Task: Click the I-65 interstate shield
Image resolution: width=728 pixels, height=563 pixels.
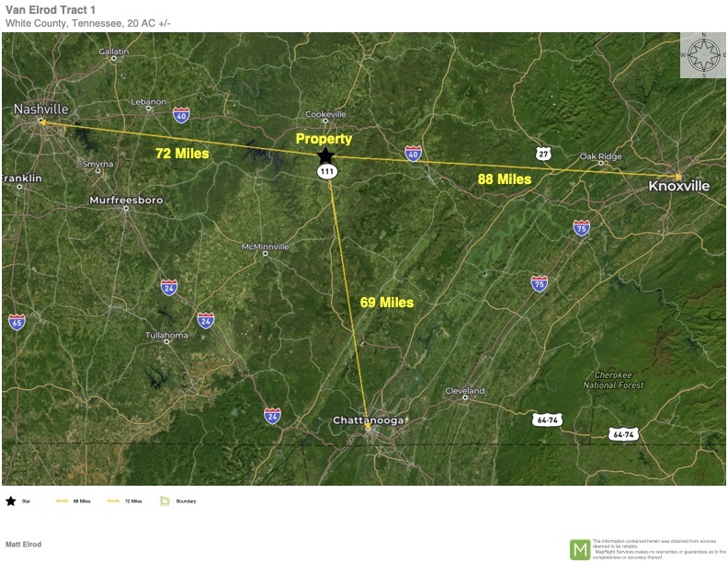Action: (x=17, y=322)
